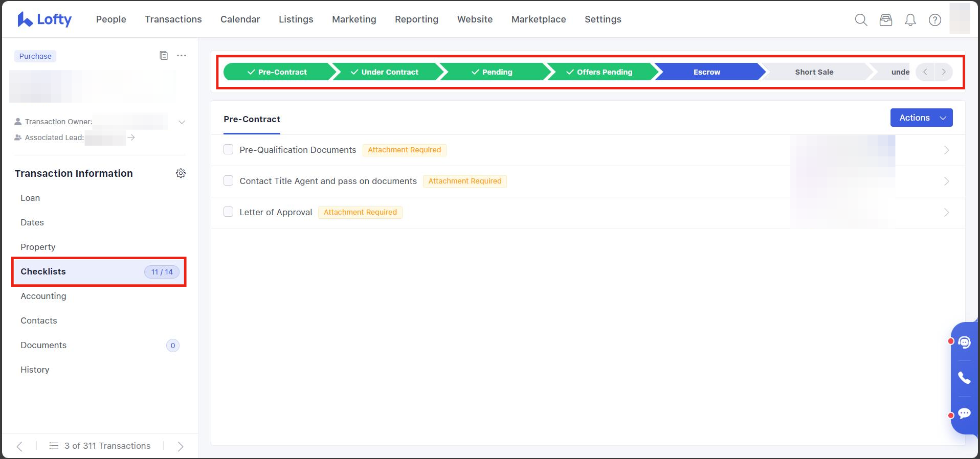Tick the Contact Title Agent checkbox
The image size is (980, 459).
(229, 180)
